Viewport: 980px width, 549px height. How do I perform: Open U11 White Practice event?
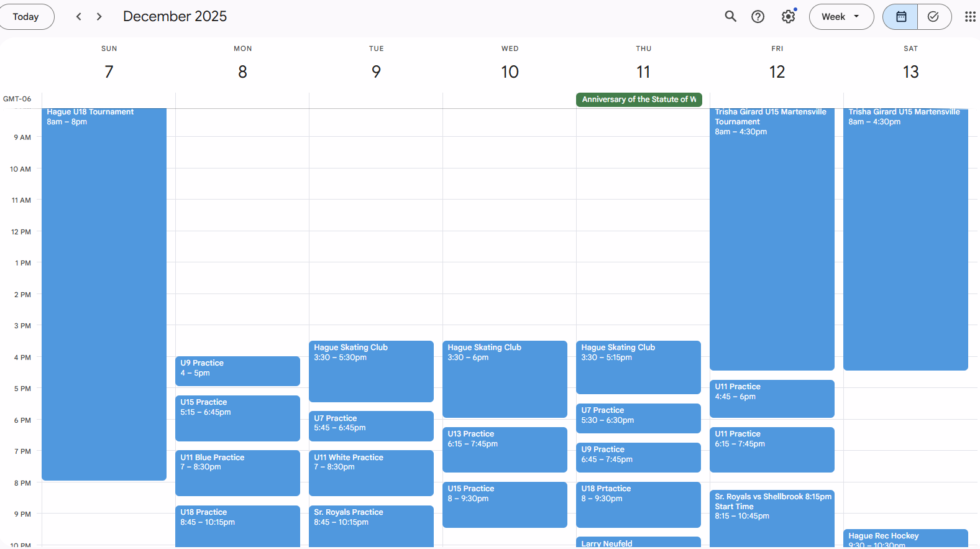[371, 473]
